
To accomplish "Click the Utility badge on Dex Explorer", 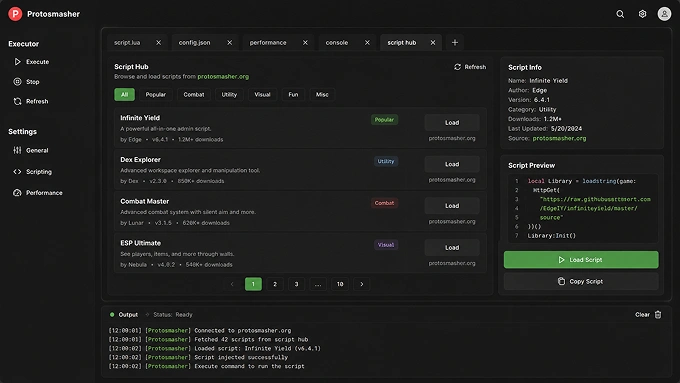I will click(386, 161).
